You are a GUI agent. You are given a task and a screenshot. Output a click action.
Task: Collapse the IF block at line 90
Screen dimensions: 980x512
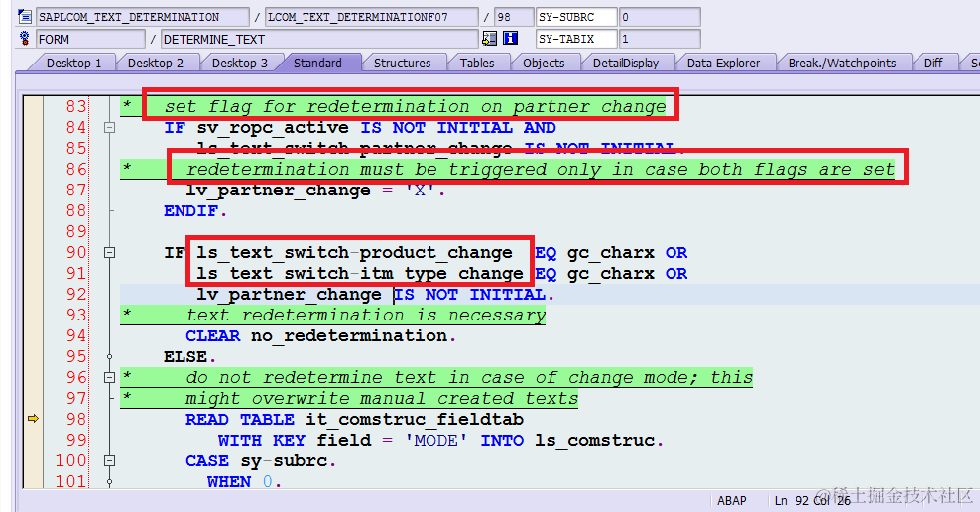(x=109, y=253)
